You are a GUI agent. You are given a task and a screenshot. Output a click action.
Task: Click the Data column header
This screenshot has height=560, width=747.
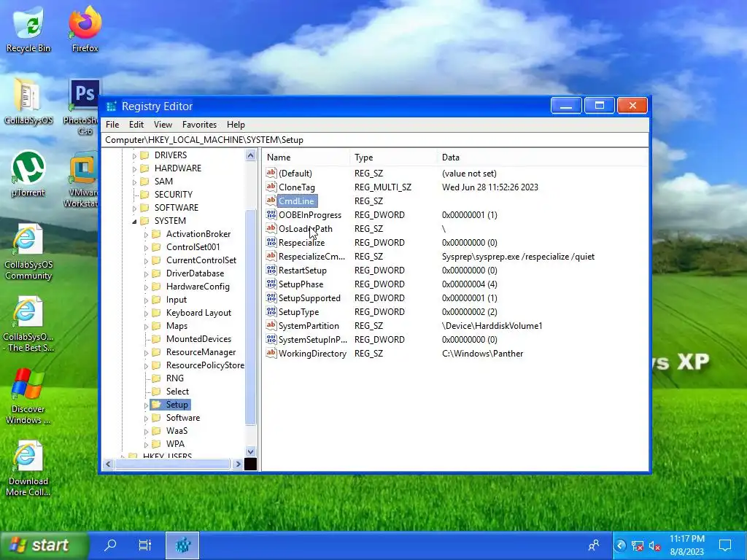point(542,157)
